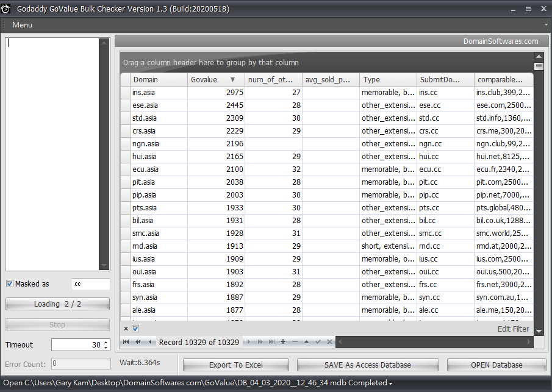
Task: Select the pit.asia row selector
Action: (x=125, y=182)
